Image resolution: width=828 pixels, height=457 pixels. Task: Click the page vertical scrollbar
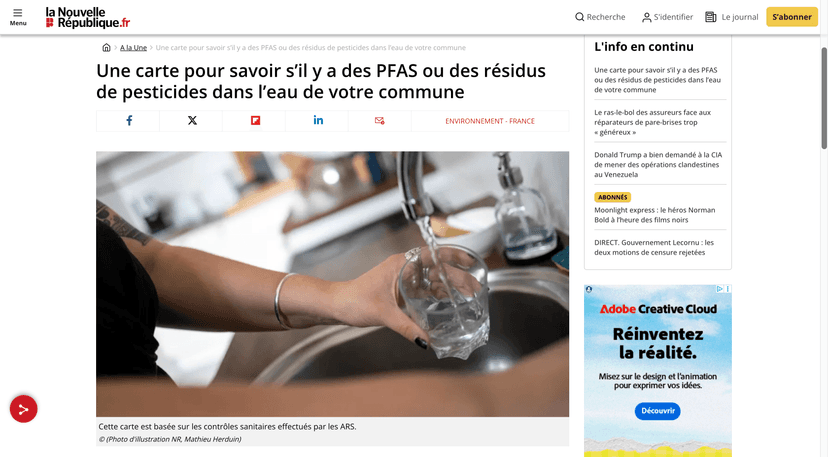click(824, 98)
